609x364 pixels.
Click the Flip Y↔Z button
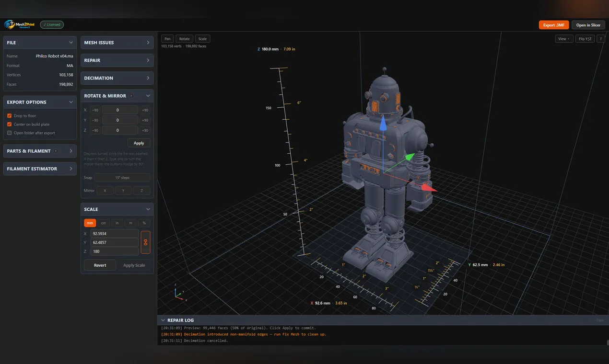(585, 39)
